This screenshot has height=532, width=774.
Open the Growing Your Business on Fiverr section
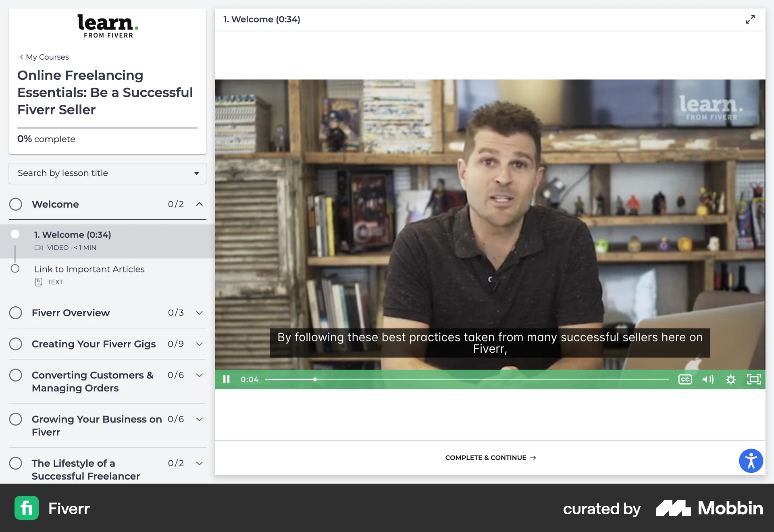(x=199, y=419)
